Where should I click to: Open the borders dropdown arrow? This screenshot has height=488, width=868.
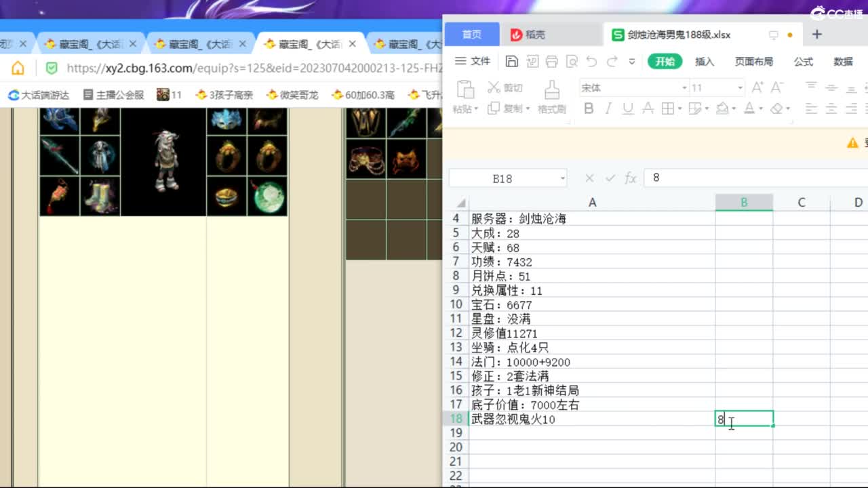point(679,109)
